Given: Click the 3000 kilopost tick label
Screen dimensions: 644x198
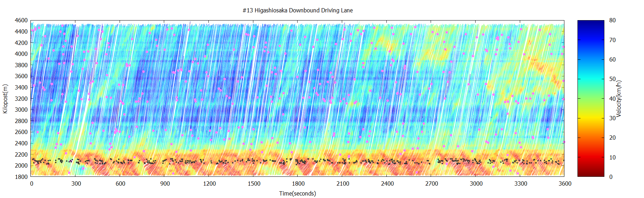Looking at the screenshot, I should click(x=21, y=110).
